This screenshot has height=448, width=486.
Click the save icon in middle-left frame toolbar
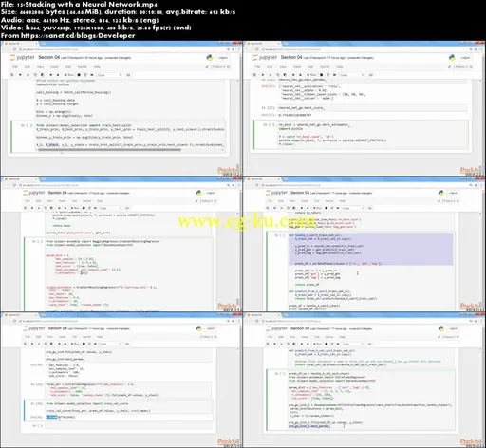pos(26,208)
